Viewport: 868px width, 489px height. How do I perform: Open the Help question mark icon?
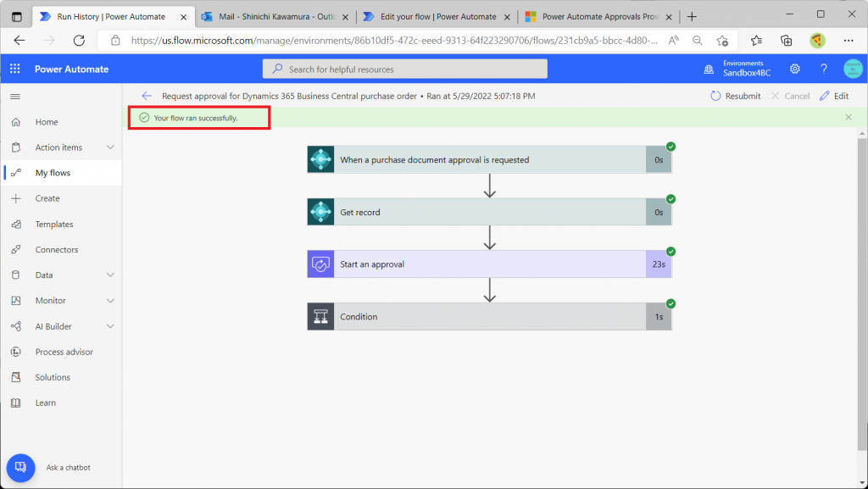point(824,69)
